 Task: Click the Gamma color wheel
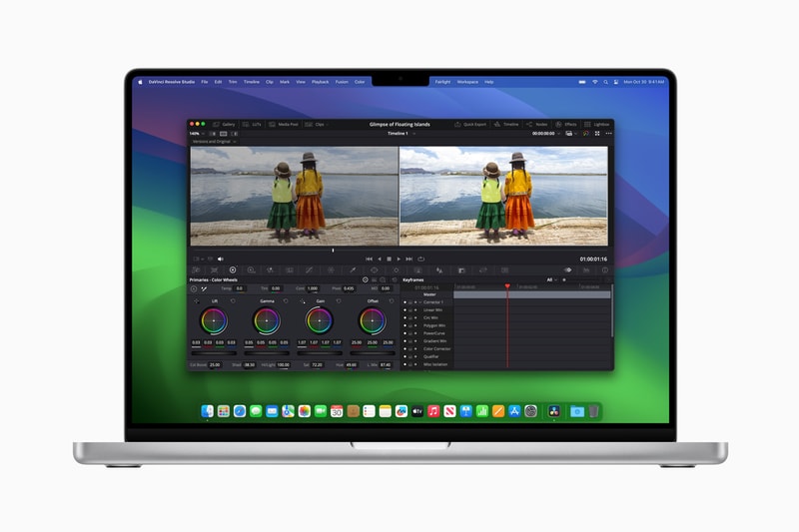[x=267, y=320]
